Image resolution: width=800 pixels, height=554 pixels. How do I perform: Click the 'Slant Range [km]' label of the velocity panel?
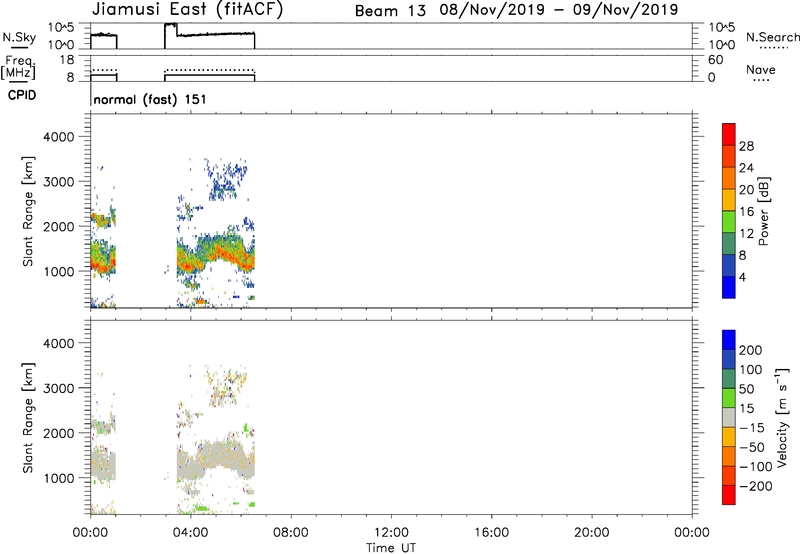click(28, 418)
